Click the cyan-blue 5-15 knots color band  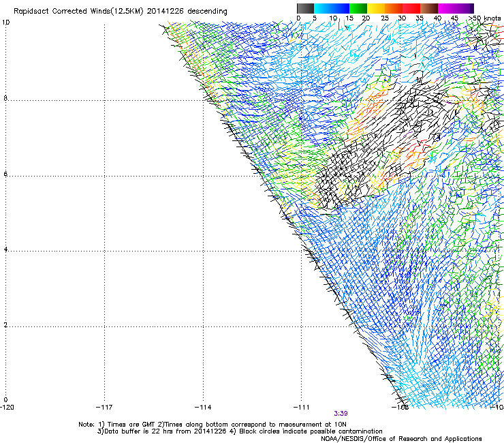pos(332,8)
